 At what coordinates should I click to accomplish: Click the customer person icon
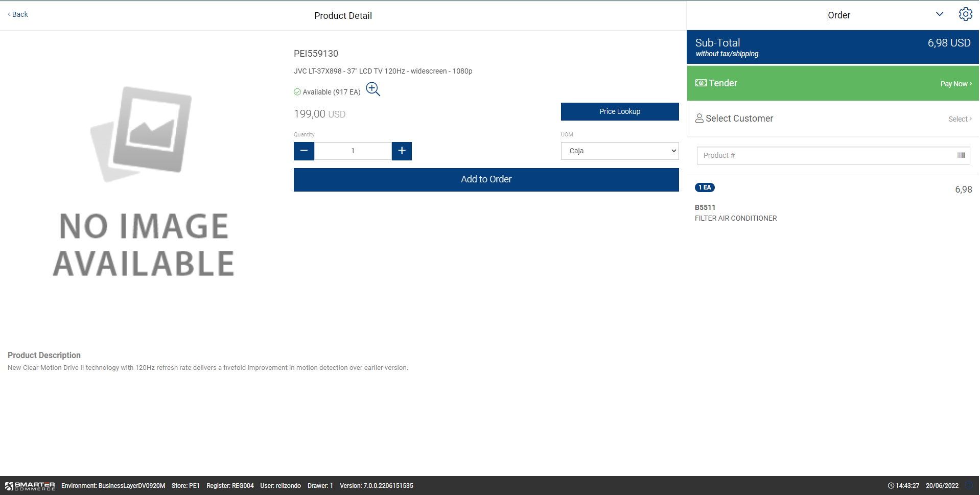tap(699, 119)
